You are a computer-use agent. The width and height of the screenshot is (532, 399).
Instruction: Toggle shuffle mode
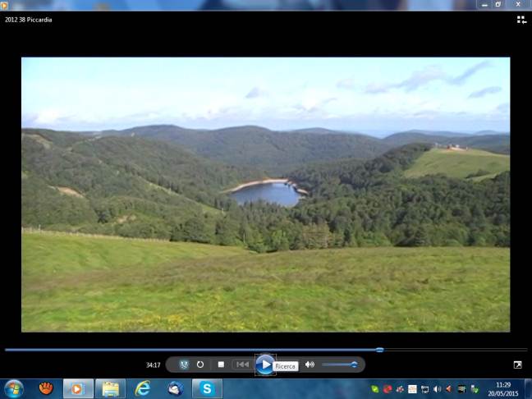click(184, 365)
